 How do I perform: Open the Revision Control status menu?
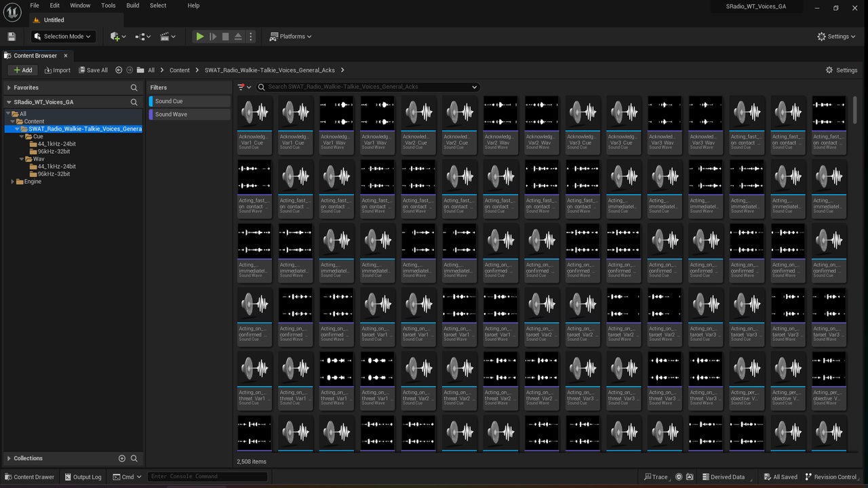coord(833,476)
